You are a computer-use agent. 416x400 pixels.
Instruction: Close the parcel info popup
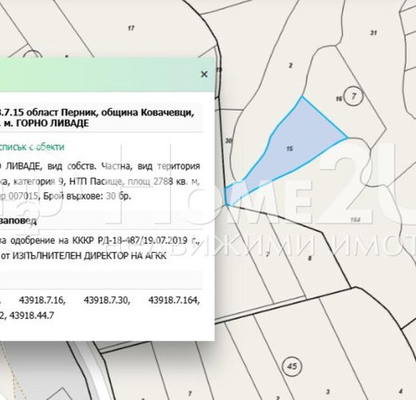pos(204,74)
